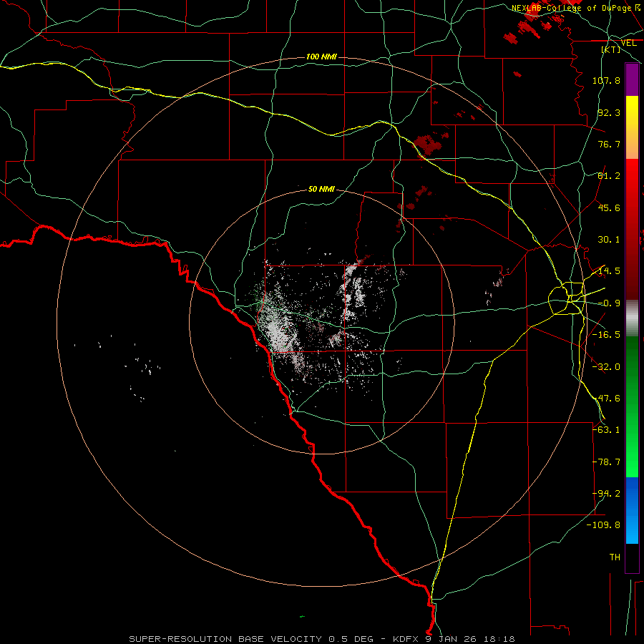Select the -63.1 velocity scale value

606,430
